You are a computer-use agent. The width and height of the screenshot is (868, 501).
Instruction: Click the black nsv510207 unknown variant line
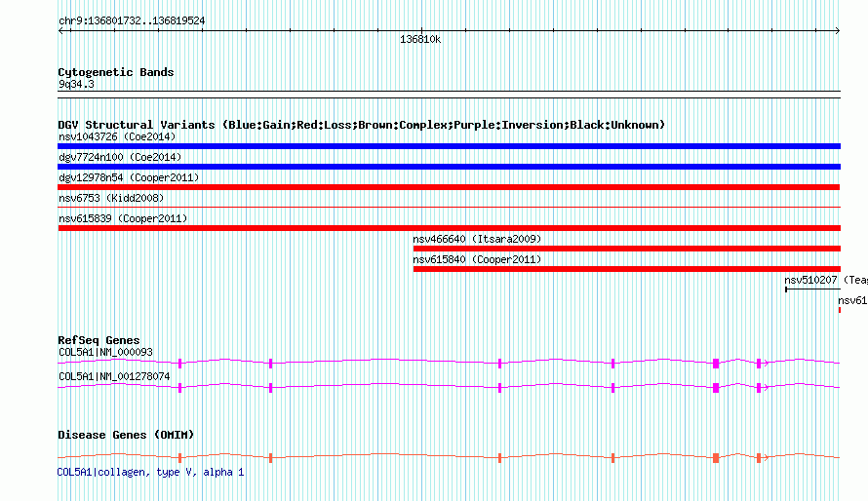point(812,289)
